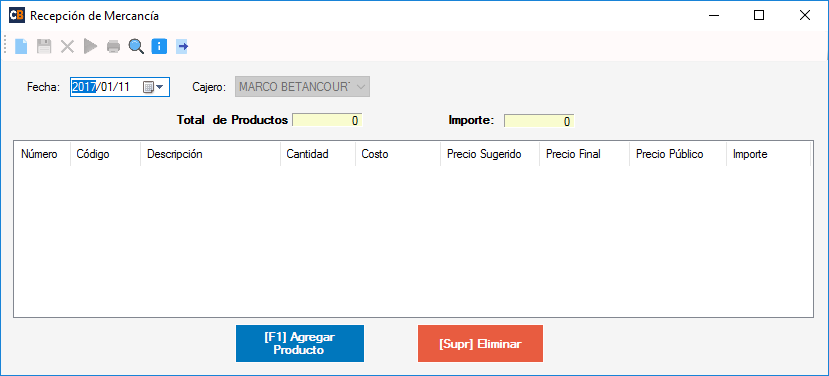Click the Save floppy disk icon
Image resolution: width=829 pixels, height=376 pixels.
(x=44, y=47)
